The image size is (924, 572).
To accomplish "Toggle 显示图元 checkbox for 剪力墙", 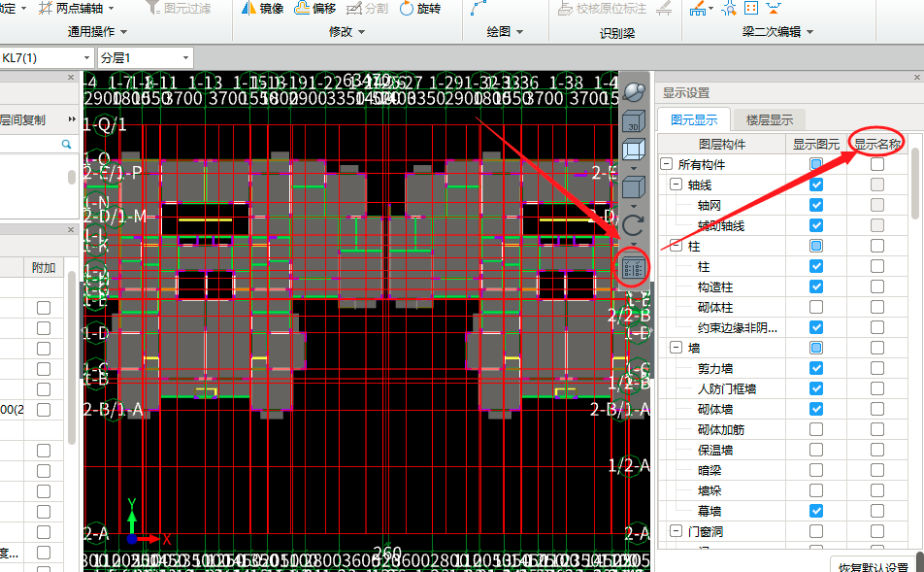I will click(816, 368).
